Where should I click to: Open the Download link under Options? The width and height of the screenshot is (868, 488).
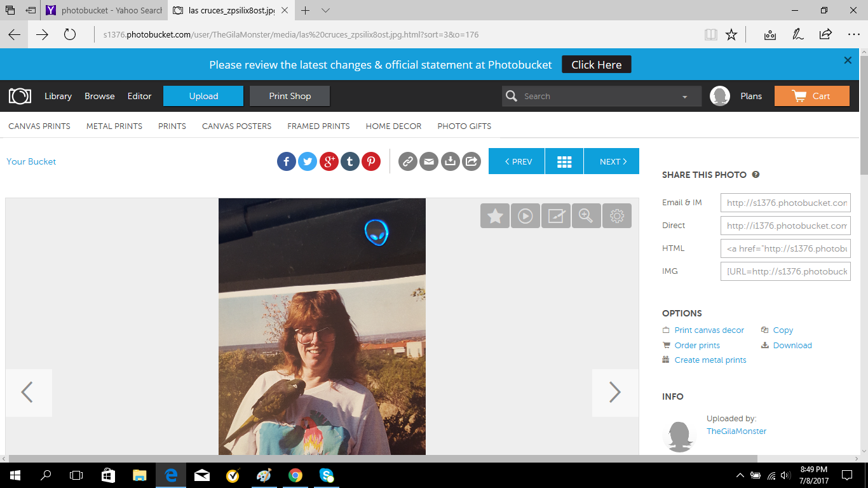792,345
